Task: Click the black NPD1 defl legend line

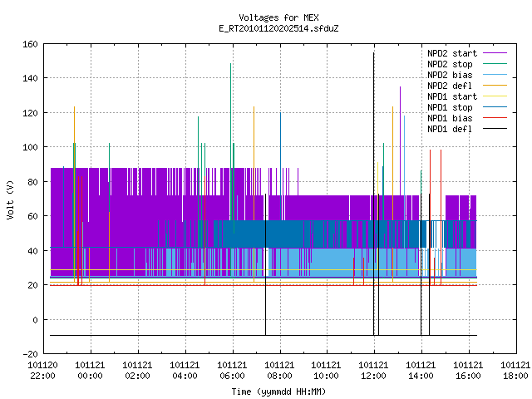Action: (x=495, y=129)
